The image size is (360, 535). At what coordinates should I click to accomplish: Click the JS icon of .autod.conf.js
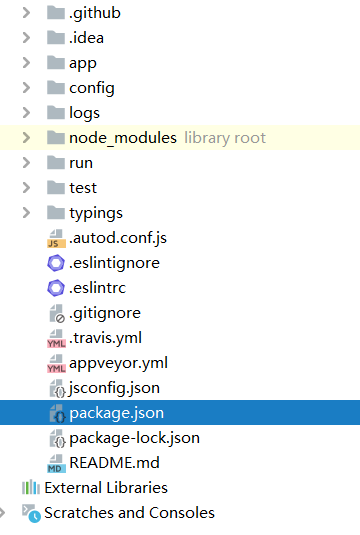[x=56, y=238]
